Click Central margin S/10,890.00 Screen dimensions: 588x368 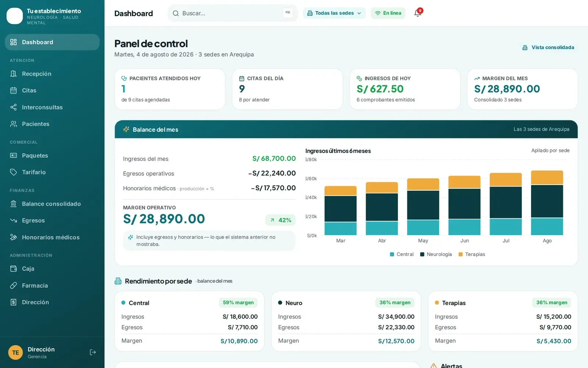coord(239,341)
